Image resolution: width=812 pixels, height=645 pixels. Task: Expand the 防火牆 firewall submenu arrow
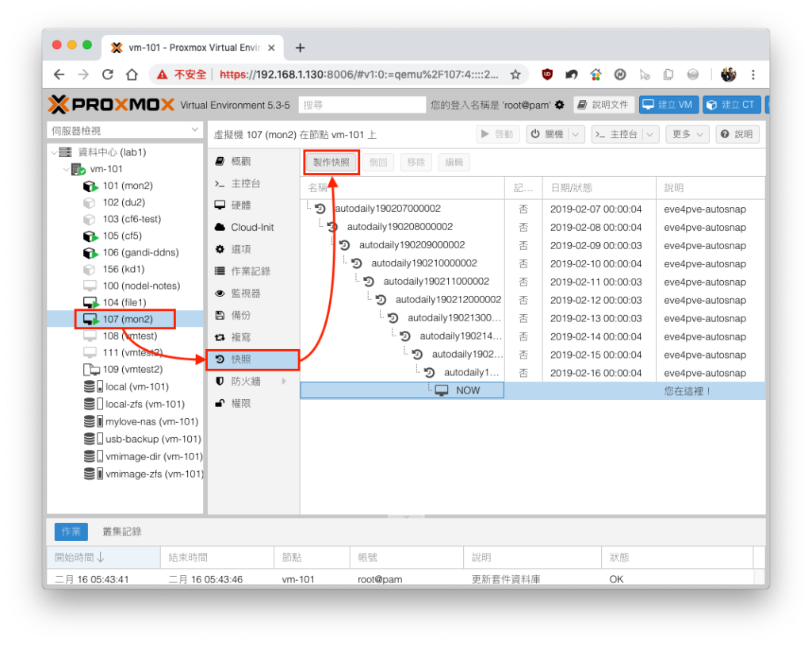285,382
